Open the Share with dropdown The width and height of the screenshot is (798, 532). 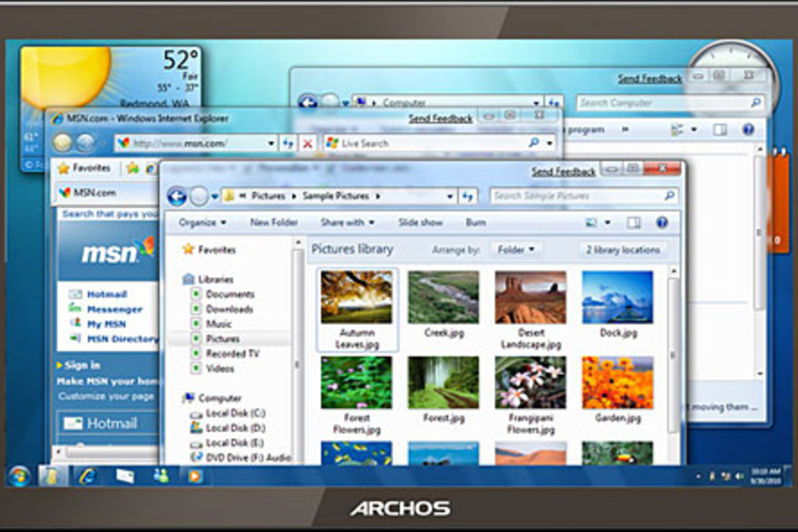(347, 223)
